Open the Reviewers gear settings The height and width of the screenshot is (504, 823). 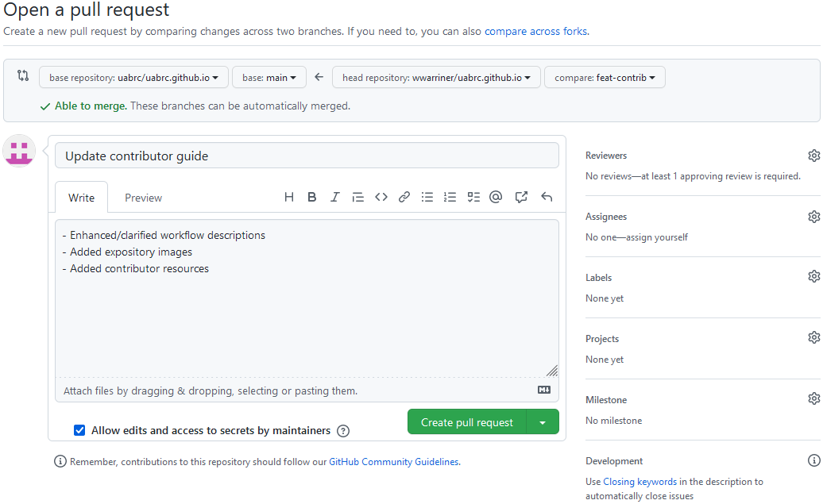pos(813,156)
